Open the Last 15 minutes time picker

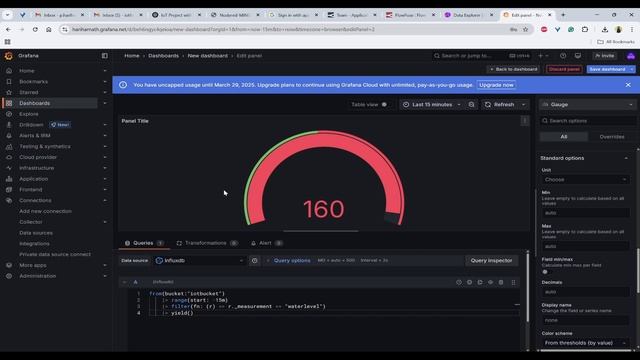pos(432,105)
